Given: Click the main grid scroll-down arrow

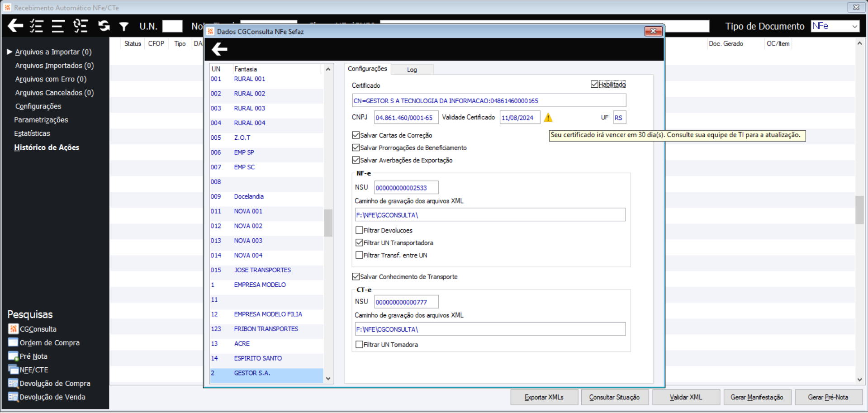Looking at the screenshot, I should point(859,380).
